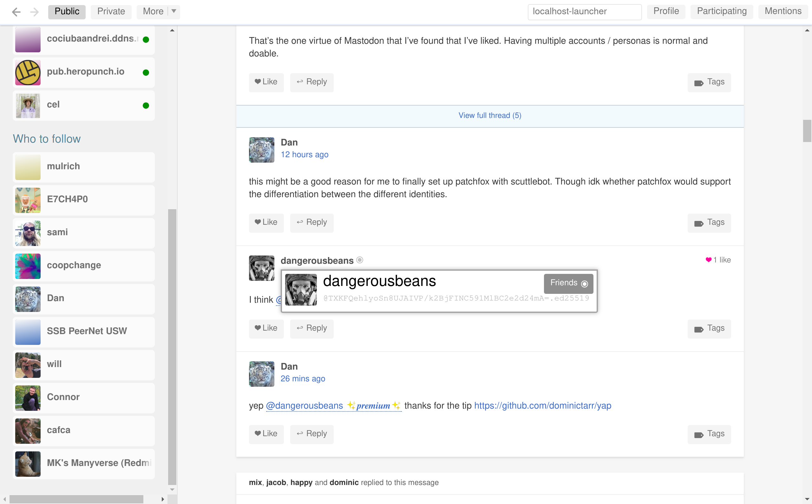The height and width of the screenshot is (504, 812).
Task: Open will's profile avatar
Action: (28, 365)
